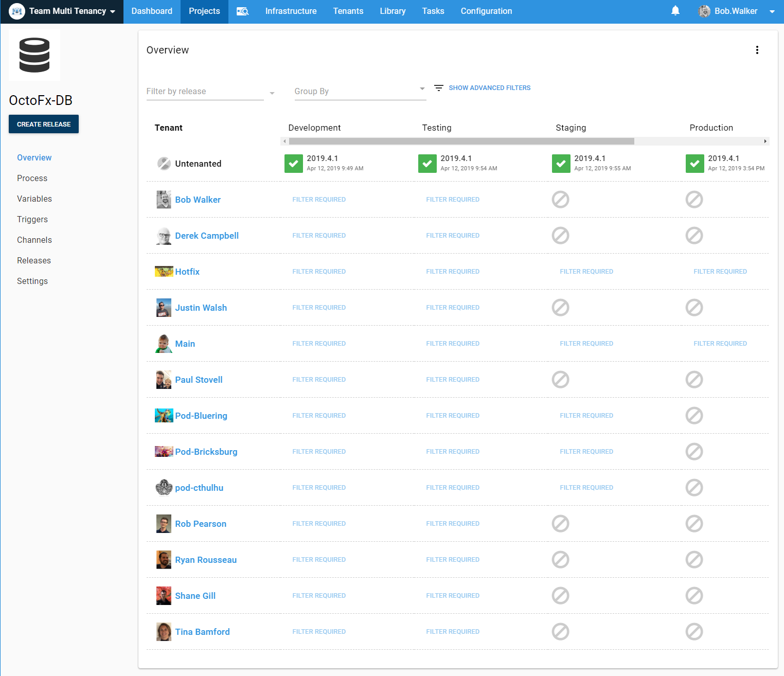784x676 pixels.
Task: Click the horizontal environments scrollbar thumb
Action: tap(461, 141)
